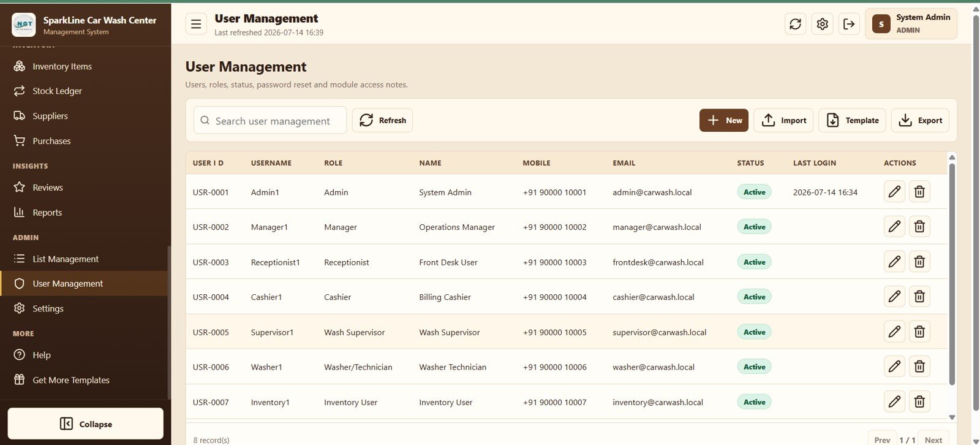This screenshot has height=445, width=980.
Task: Click Active badge for Admin1
Action: (754, 192)
